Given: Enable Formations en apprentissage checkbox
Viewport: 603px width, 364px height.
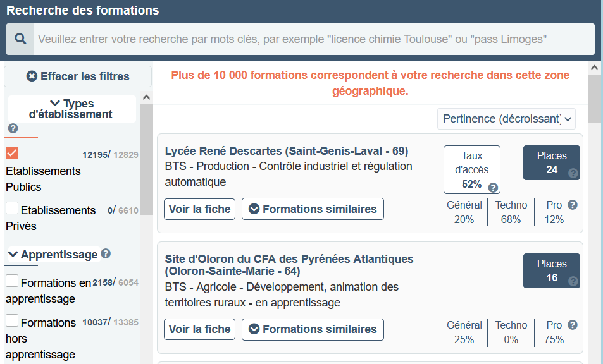Looking at the screenshot, I should [x=12, y=281].
